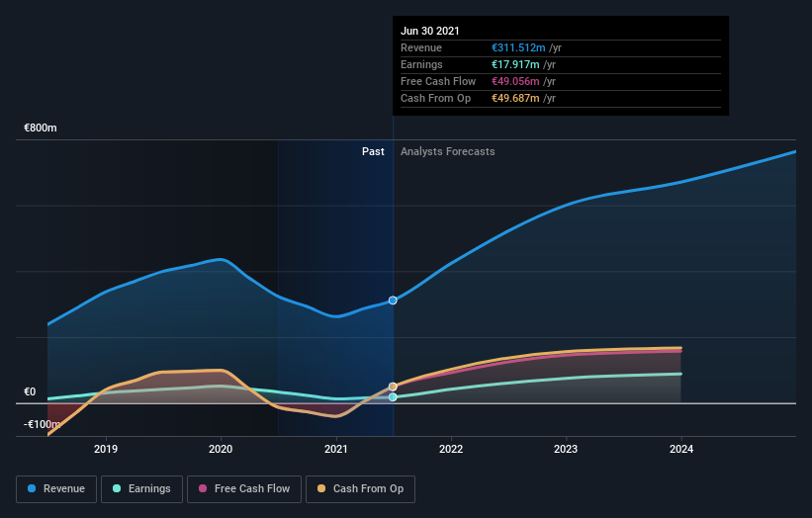Toggle the Cash From Op legend button
The image size is (812, 518).
(360, 489)
